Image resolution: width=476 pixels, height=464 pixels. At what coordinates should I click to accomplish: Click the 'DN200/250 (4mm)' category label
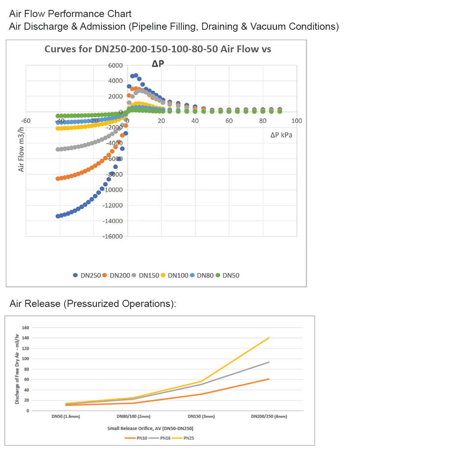point(269,416)
